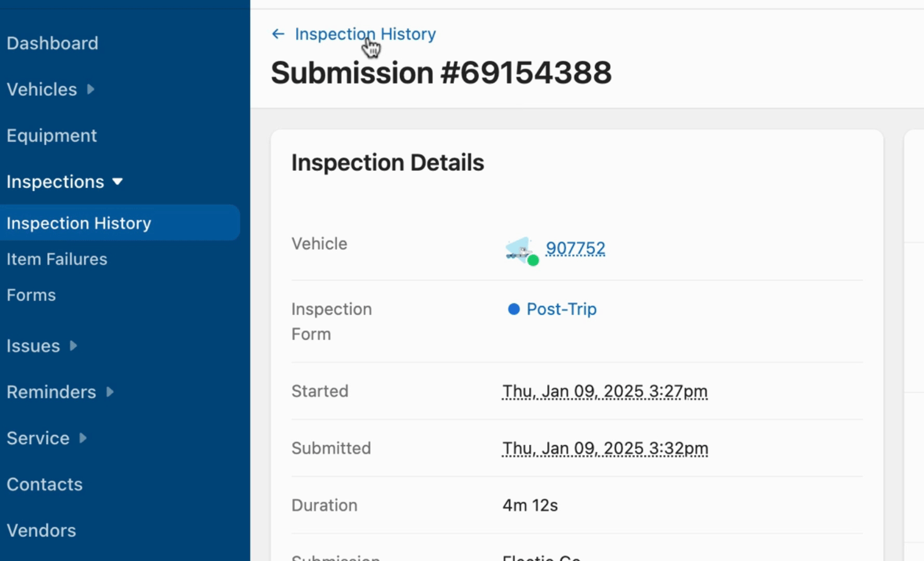Image resolution: width=924 pixels, height=561 pixels.
Task: Open the Post-Trip inspection form link
Action: [561, 310]
